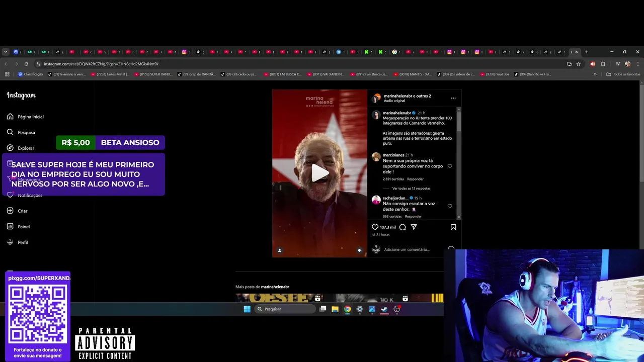Image resolution: width=644 pixels, height=362 pixels.
Task: Expand Ver todas as 13 respostas
Action: 411,189
